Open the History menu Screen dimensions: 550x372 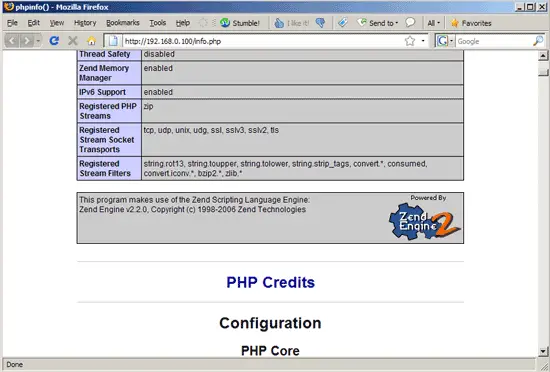tap(85, 23)
